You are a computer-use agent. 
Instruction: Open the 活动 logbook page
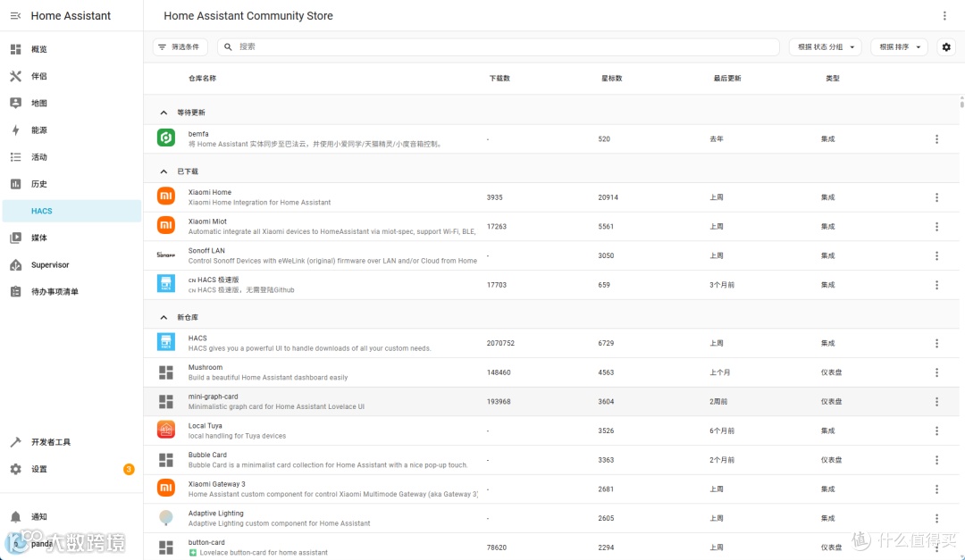pyautogui.click(x=71, y=157)
